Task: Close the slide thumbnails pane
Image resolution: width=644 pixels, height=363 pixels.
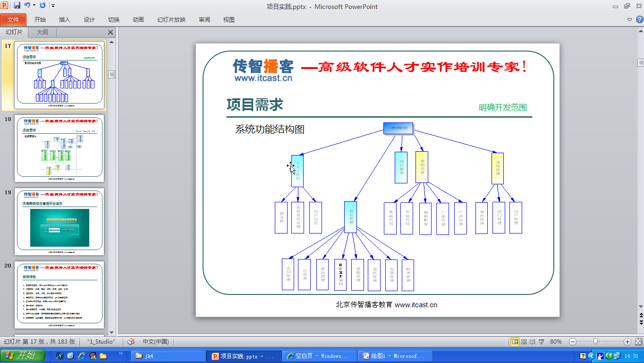Action: pyautogui.click(x=110, y=32)
